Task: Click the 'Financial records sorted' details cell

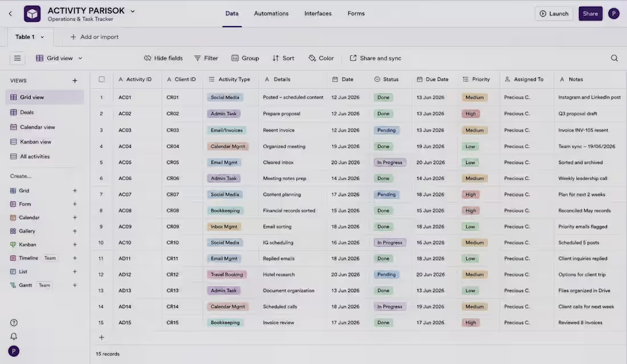Action: [x=293, y=211]
